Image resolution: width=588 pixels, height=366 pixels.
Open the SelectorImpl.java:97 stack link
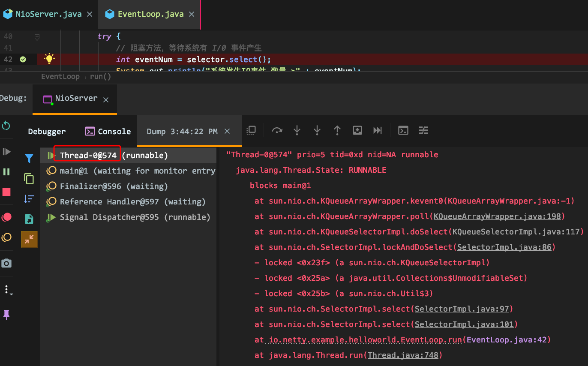(462, 309)
